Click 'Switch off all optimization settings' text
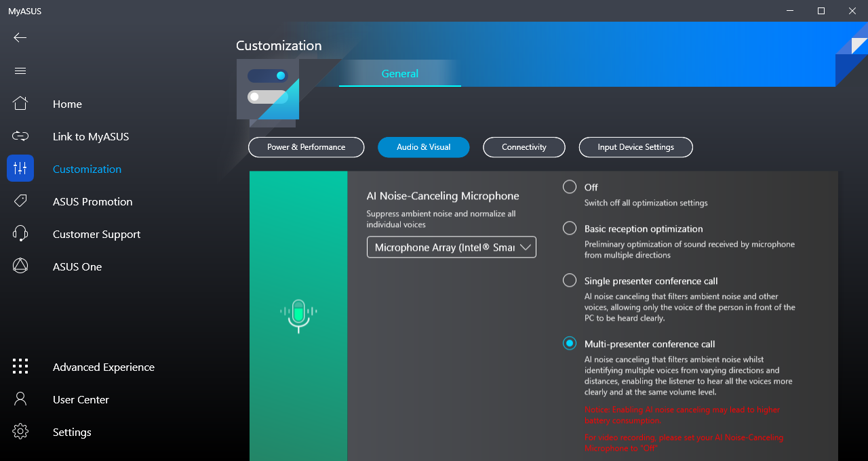Viewport: 868px width, 461px height. pyautogui.click(x=646, y=203)
